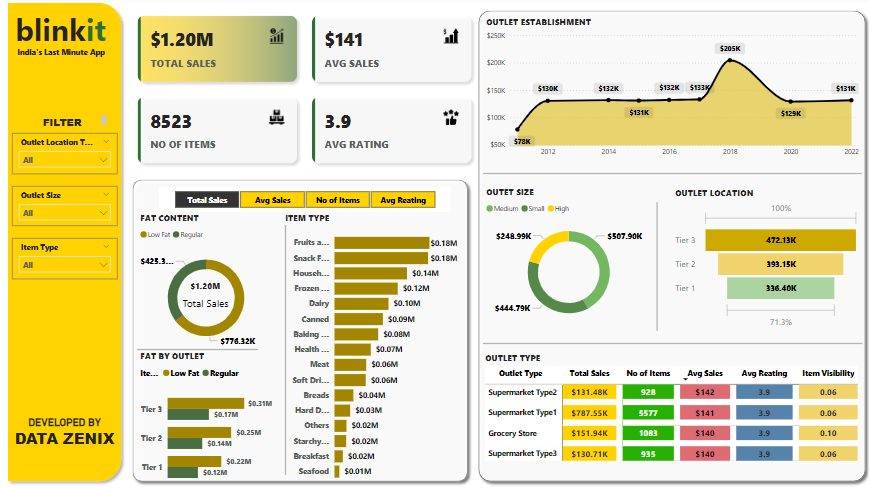Click Supermarket Type1 items count 5577
The width and height of the screenshot is (869, 488).
tap(648, 413)
